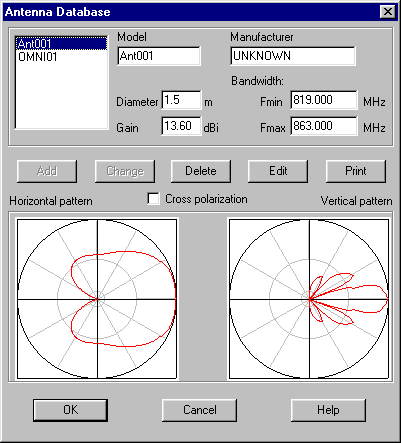Click the vertical pattern polar plot
This screenshot has height=443, width=401.
[x=309, y=299]
